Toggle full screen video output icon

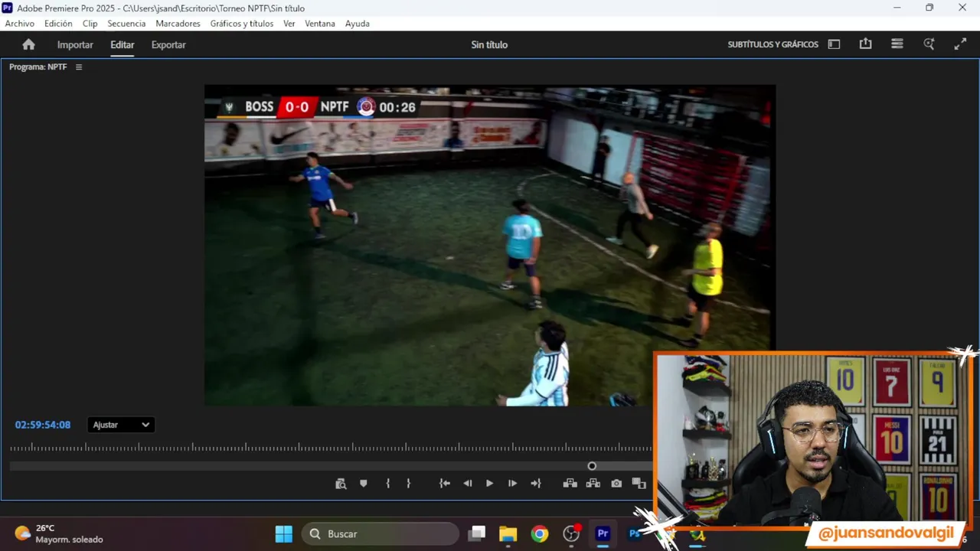point(960,44)
